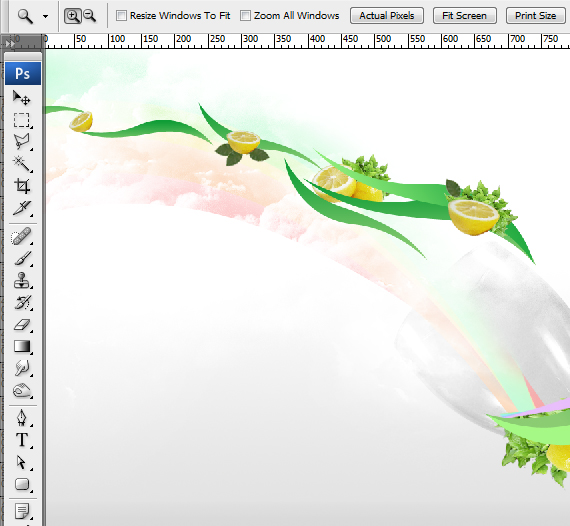Expand the toolbar with double-arrow toggle

click(10, 44)
